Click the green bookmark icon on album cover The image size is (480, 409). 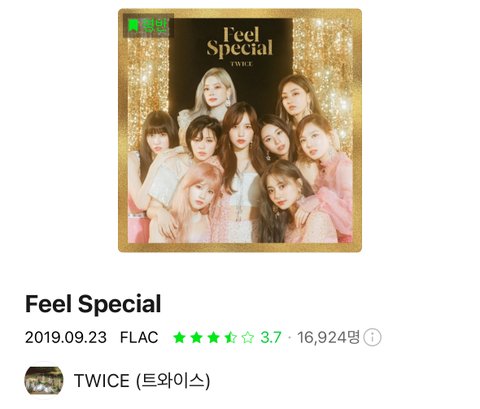coord(133,25)
